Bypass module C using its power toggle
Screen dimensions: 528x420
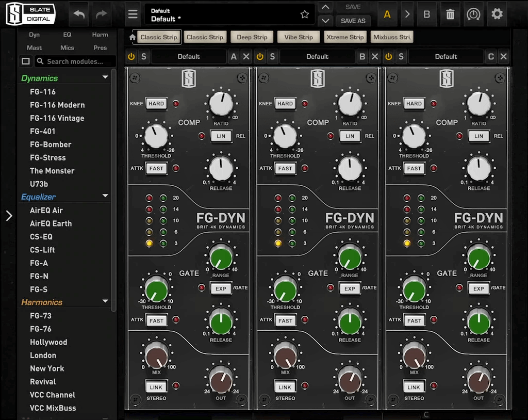pos(389,56)
